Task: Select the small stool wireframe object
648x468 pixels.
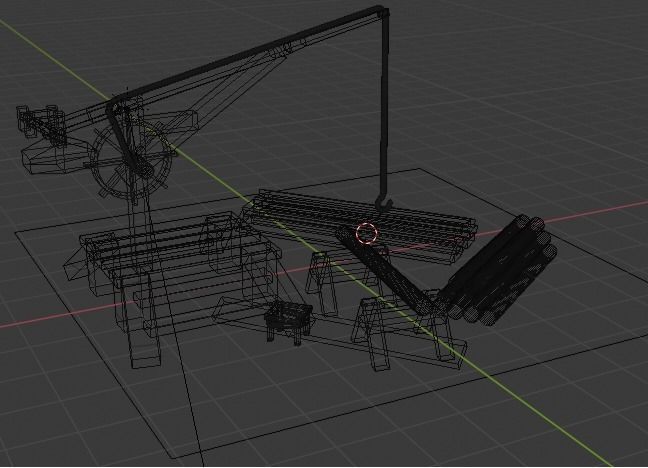Action: pos(289,322)
